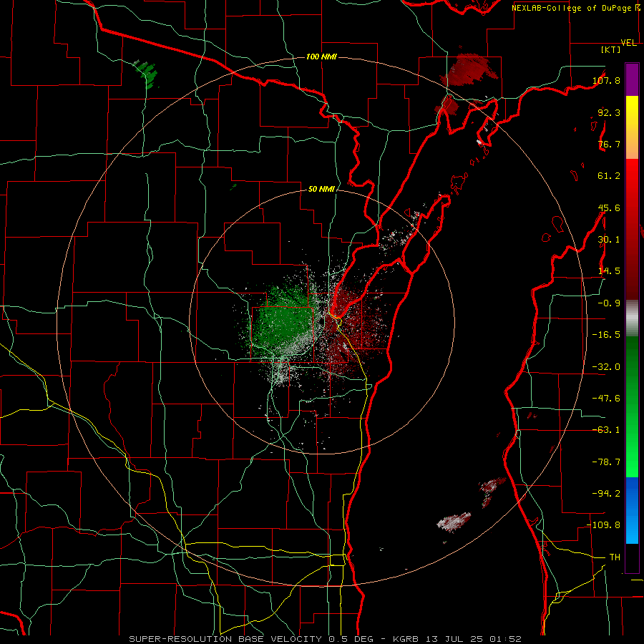Click the 50 NMI range ring label
The height and width of the screenshot is (644, 644).
pyautogui.click(x=321, y=189)
